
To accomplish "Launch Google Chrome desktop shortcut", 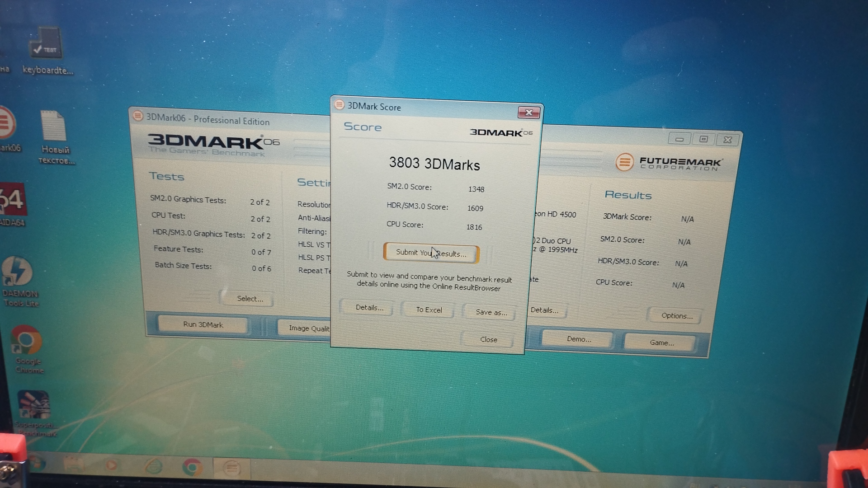I will pos(28,349).
